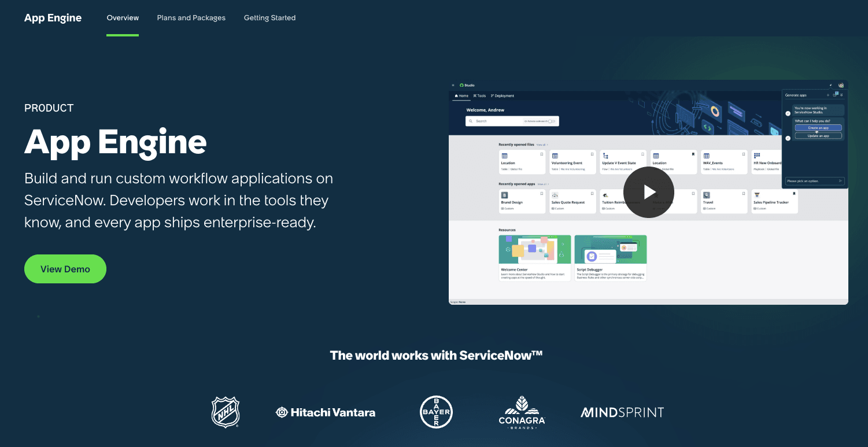Click the Conagra Brands logo

(522, 412)
